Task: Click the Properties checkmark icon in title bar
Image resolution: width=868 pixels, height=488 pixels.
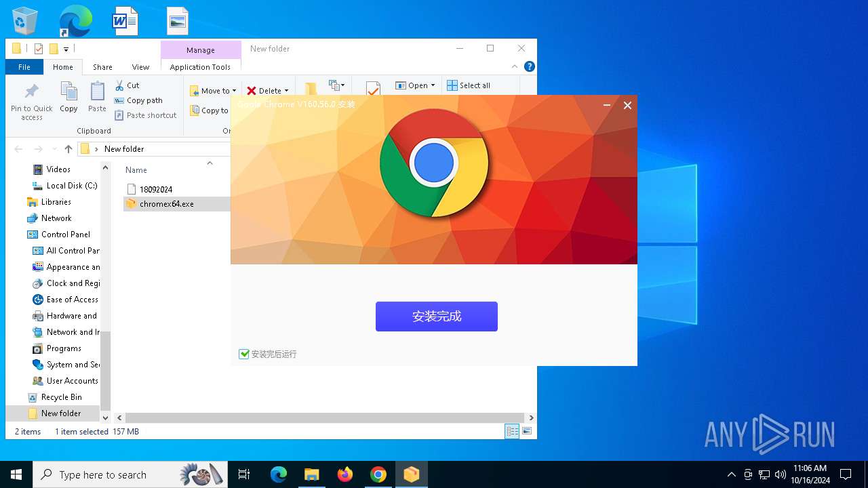Action: click(38, 49)
